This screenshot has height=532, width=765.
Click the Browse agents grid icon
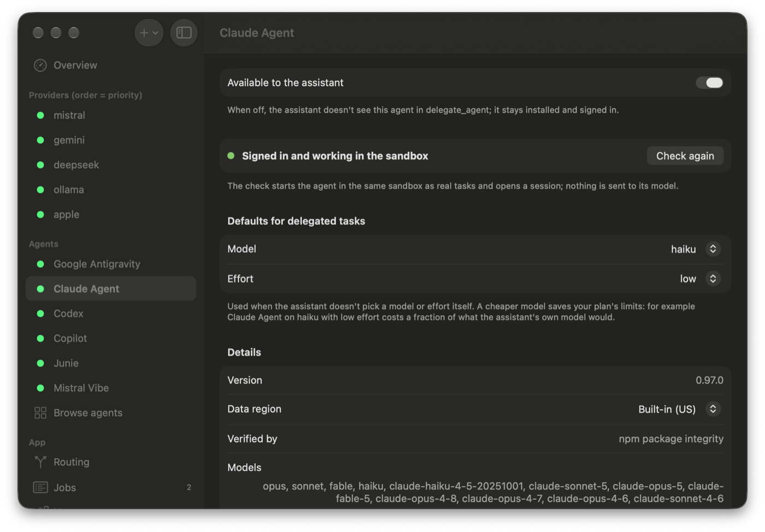point(40,413)
